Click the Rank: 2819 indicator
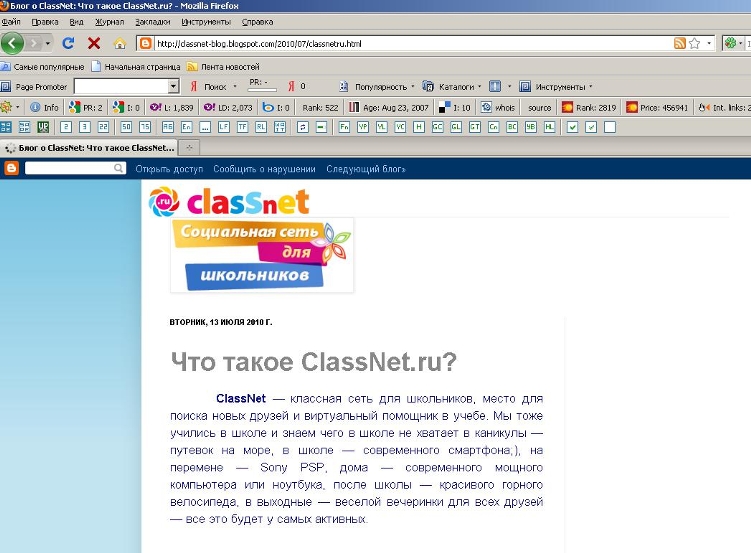Viewport: 751px width, 553px height. 589,107
